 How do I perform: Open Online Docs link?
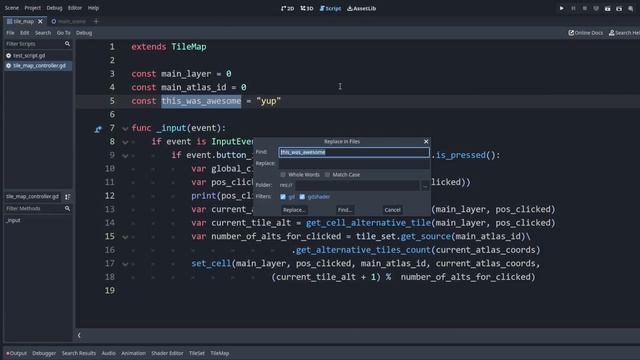click(x=585, y=33)
